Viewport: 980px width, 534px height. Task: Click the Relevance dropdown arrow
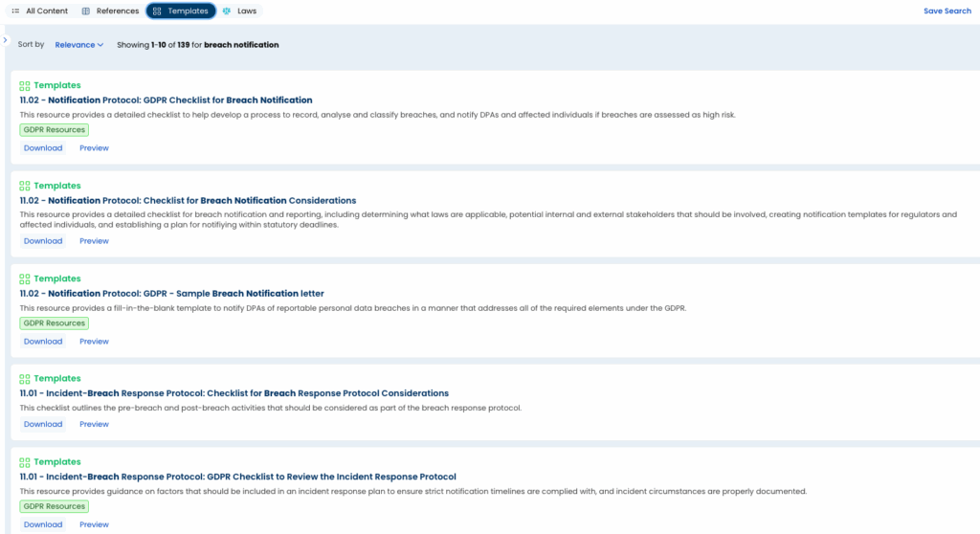coord(100,45)
